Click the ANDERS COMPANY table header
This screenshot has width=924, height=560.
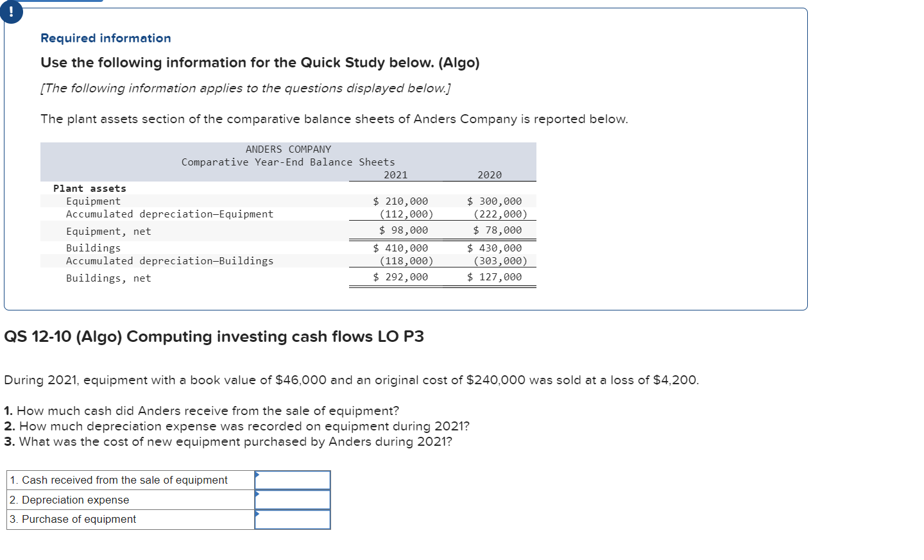[287, 149]
